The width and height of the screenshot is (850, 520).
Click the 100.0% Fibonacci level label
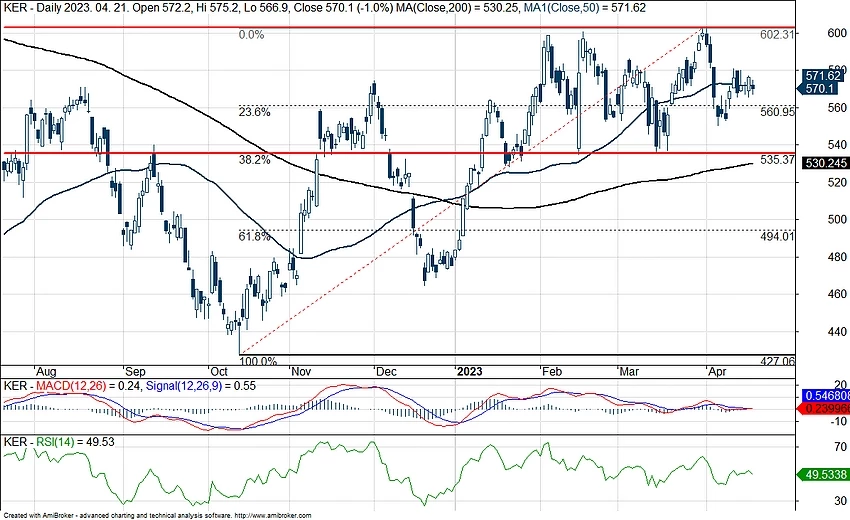click(x=258, y=361)
